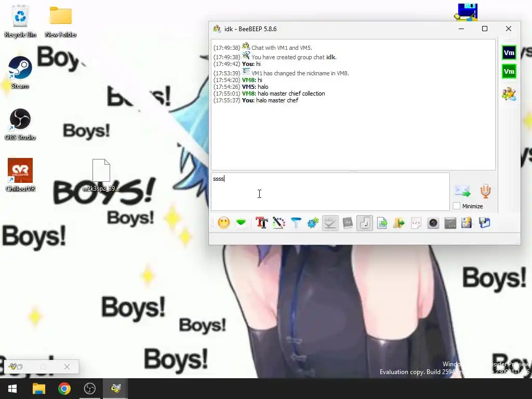Send the message with envelope arrow button
This screenshot has width=532, height=399.
(x=462, y=191)
